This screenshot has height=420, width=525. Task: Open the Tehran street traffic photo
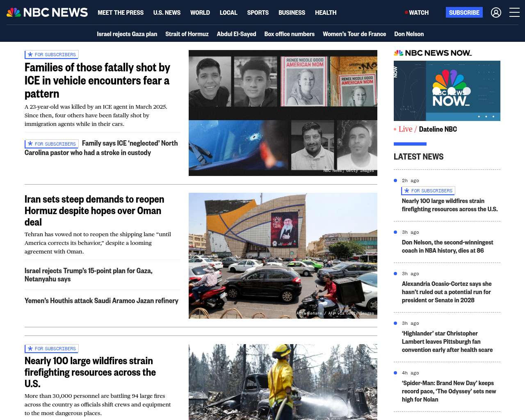click(283, 256)
